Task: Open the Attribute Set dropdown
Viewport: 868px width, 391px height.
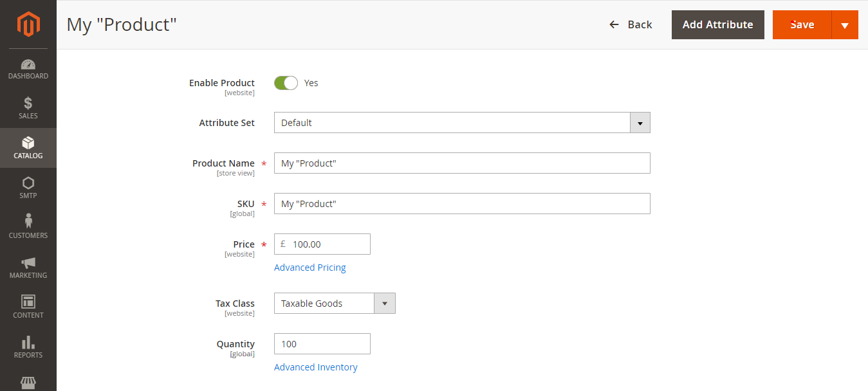Action: click(640, 122)
